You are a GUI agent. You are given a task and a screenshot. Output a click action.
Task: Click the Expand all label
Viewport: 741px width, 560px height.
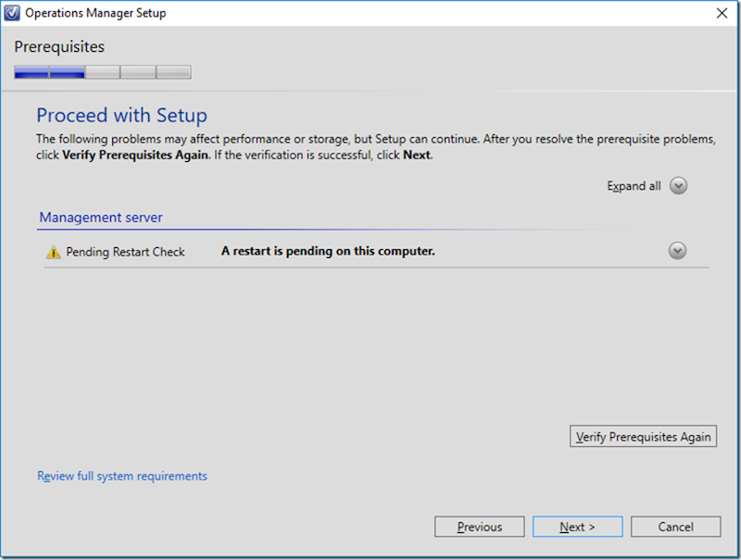click(x=634, y=186)
